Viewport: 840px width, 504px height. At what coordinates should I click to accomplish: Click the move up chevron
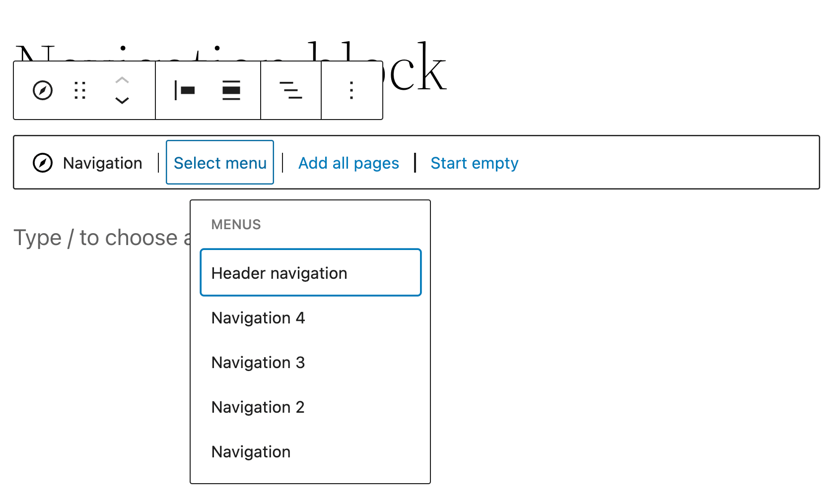[x=122, y=80]
